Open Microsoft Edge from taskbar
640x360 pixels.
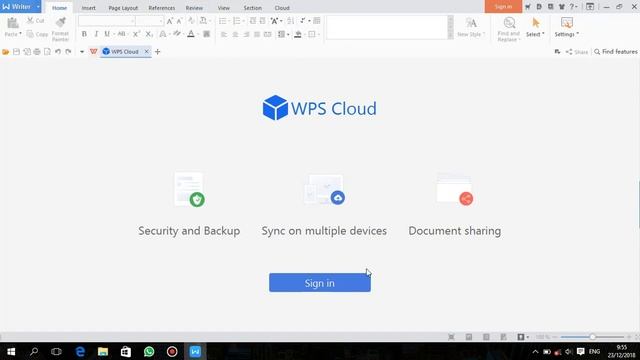pos(80,351)
